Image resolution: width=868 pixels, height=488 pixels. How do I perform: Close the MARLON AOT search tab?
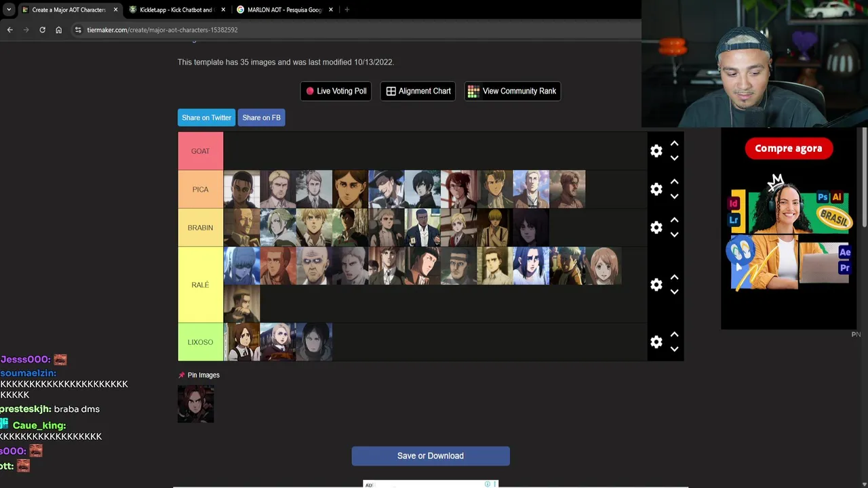pos(331,9)
